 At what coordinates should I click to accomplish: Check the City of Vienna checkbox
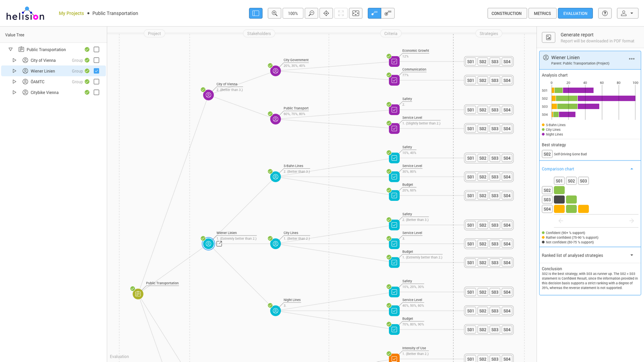coord(96,60)
